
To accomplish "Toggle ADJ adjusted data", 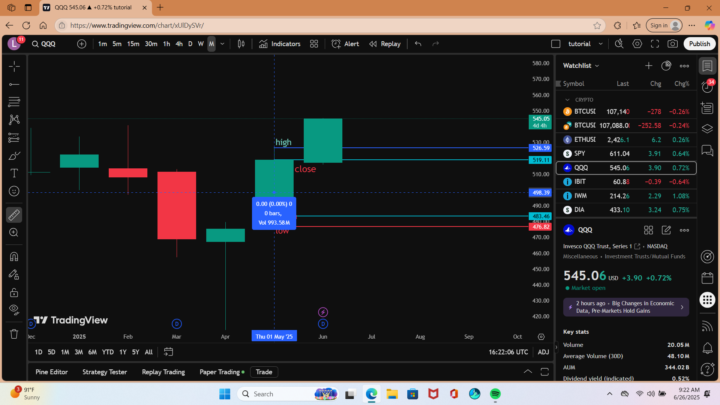I will pyautogui.click(x=543, y=352).
